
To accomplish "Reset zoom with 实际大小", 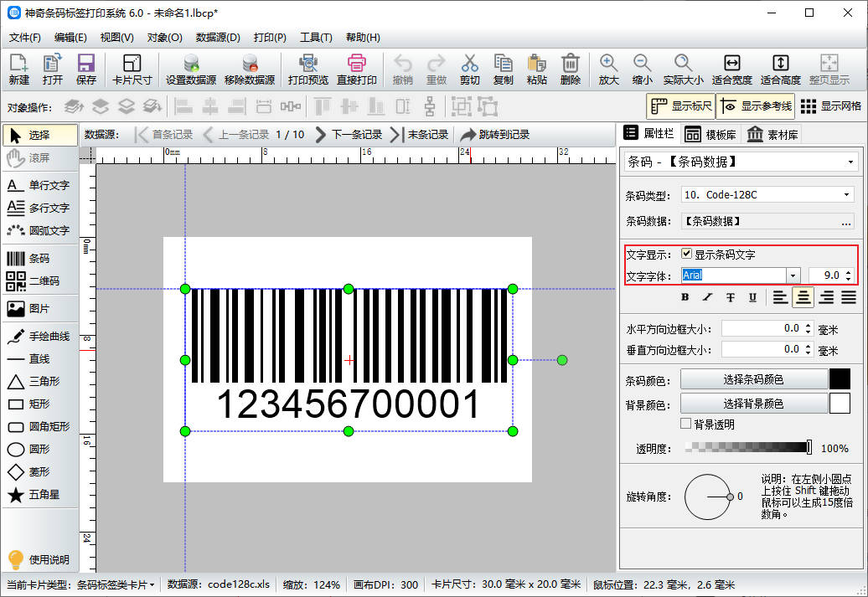I will 683,69.
